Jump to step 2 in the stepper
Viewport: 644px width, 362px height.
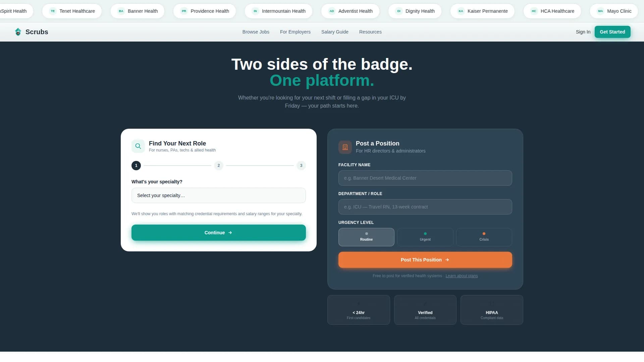(x=219, y=166)
